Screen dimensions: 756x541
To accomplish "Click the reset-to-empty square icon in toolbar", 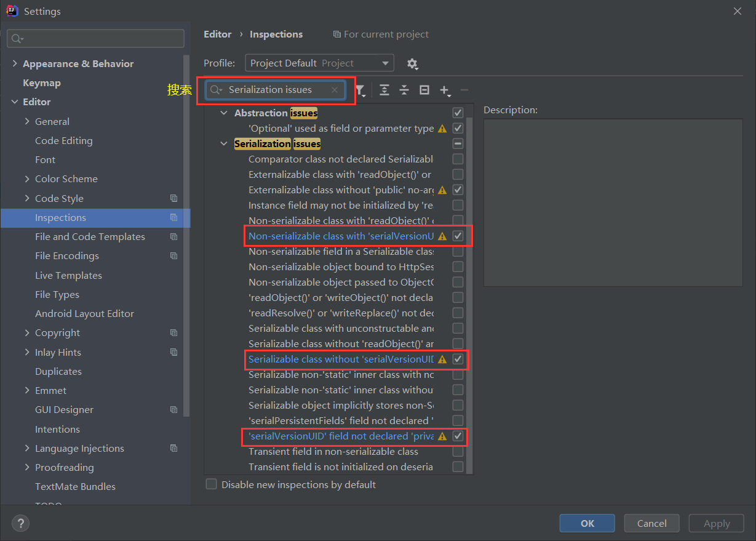I will coord(424,90).
